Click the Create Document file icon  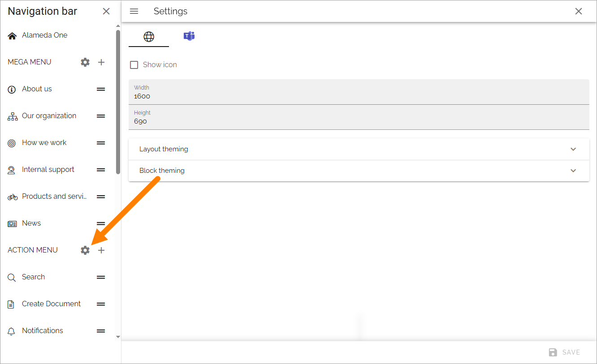11,304
